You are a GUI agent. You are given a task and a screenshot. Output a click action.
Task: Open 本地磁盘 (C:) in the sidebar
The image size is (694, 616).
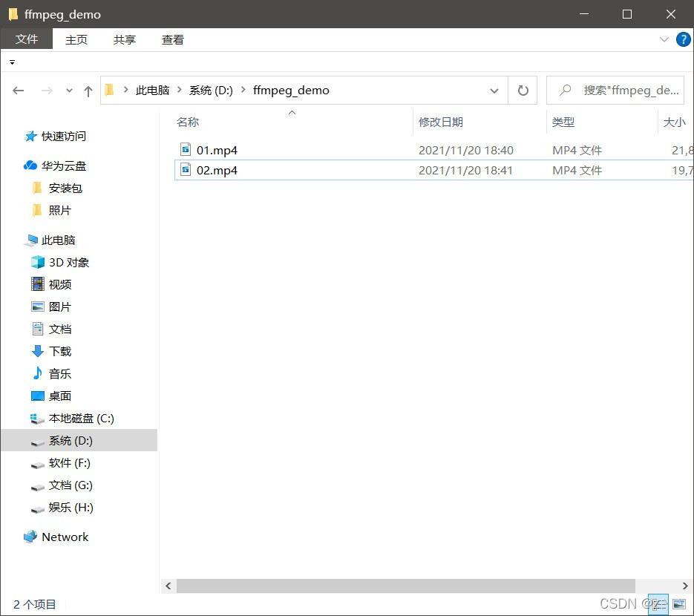coord(82,418)
